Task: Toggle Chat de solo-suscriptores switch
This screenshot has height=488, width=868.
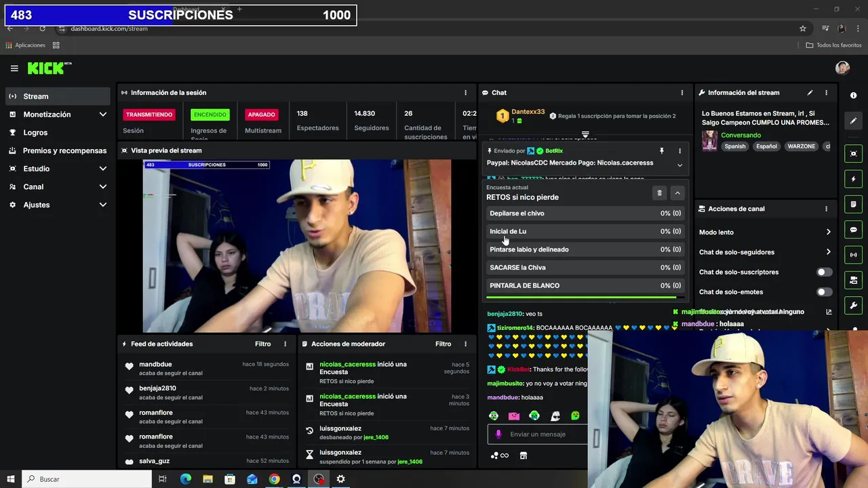Action: point(824,272)
